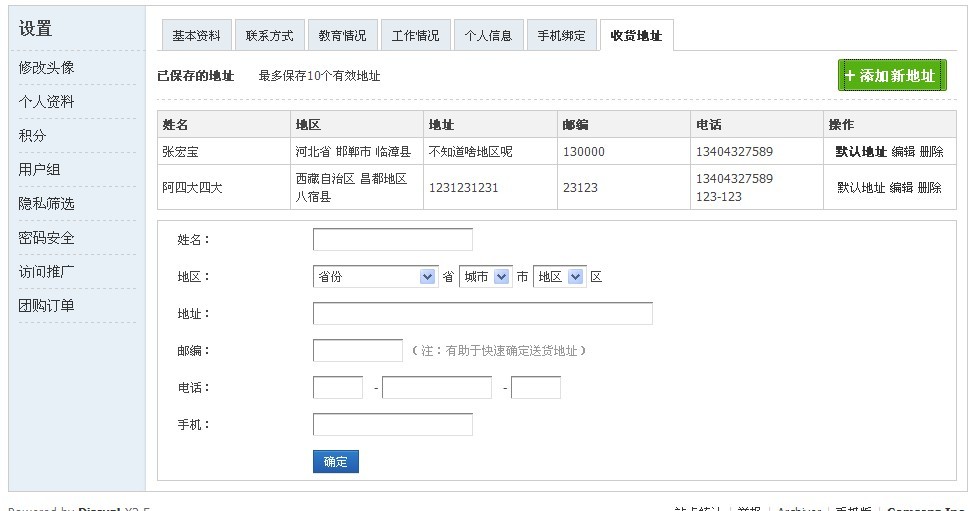974x511 pixels.
Task: Go to 积分 in the sidebar
Action: click(x=32, y=135)
